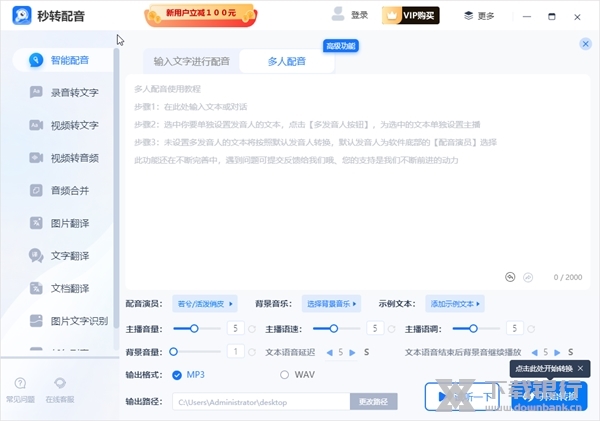Adjust the 背景音量 slider handle
600x421 pixels.
click(x=173, y=352)
